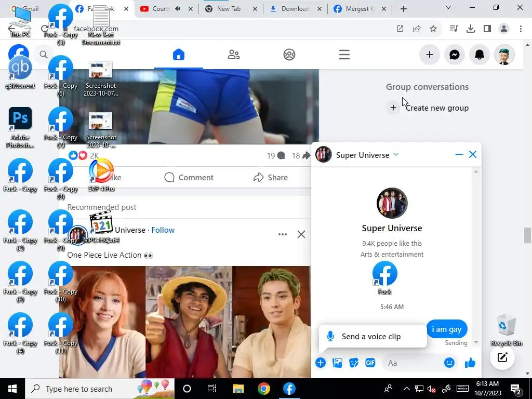Open the Facebook Home feed icon

pos(179,55)
